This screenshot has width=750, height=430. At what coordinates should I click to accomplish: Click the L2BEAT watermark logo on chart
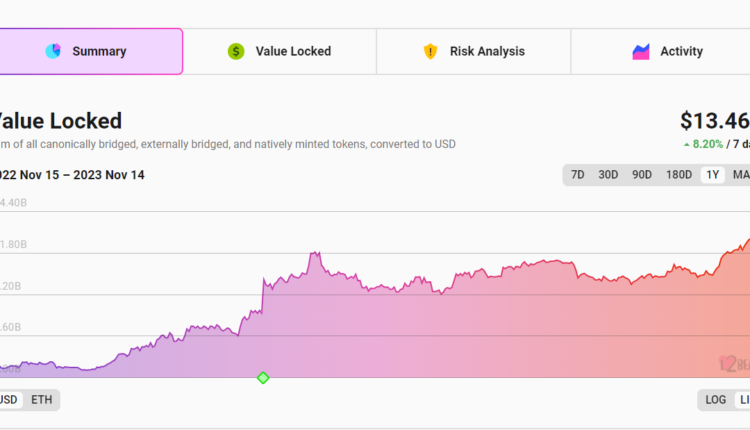coord(734,366)
